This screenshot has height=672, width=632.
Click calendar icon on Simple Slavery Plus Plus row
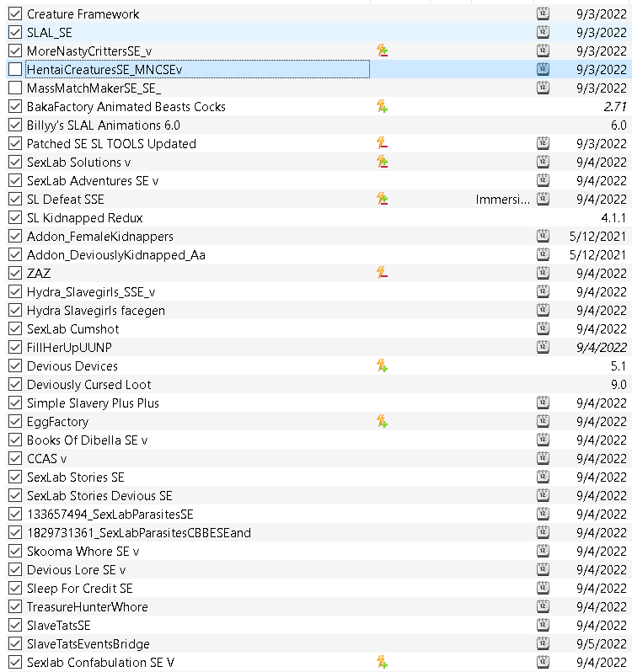point(543,403)
